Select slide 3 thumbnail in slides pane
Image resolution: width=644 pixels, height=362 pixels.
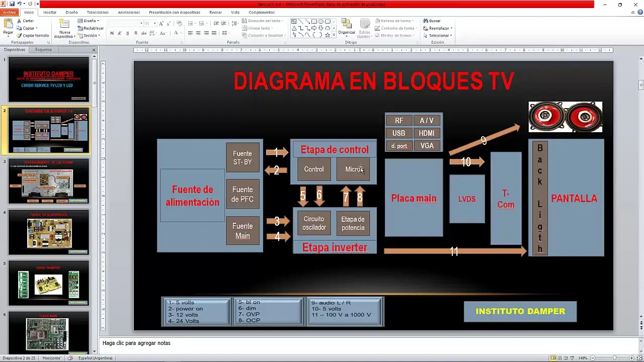click(x=48, y=182)
